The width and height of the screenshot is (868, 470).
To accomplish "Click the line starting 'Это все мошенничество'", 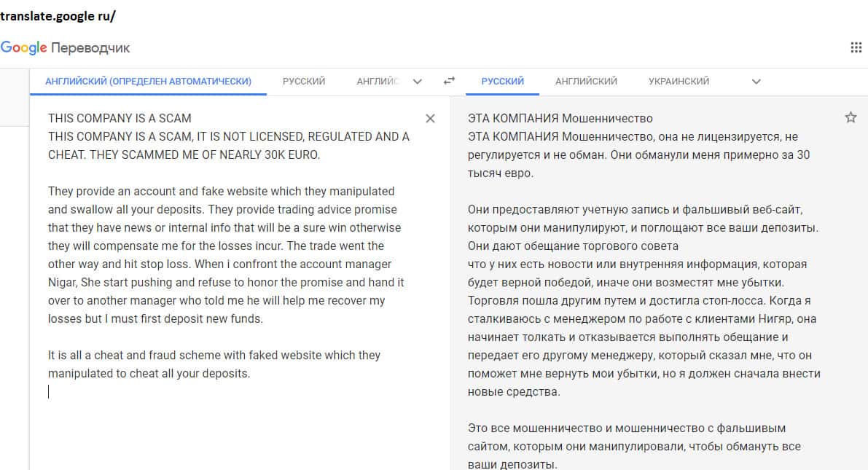I will (x=627, y=428).
